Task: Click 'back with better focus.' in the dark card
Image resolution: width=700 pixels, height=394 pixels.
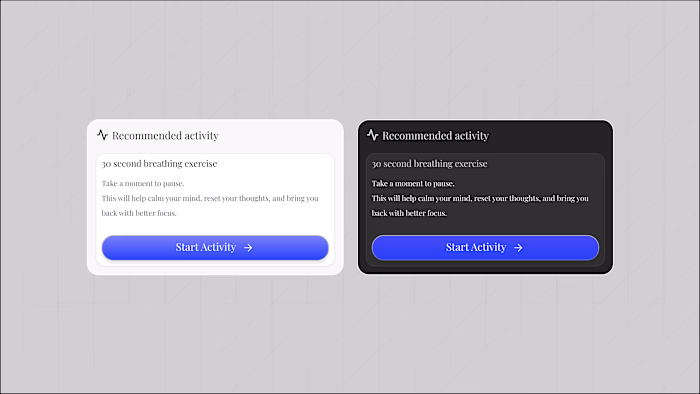Action: click(409, 213)
